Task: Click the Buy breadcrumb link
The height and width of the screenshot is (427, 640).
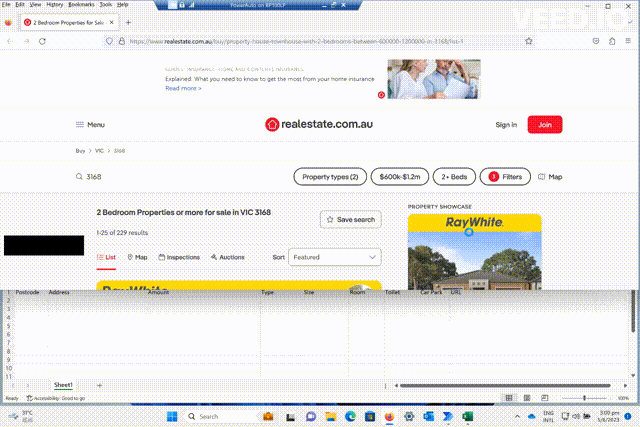Action: click(x=80, y=151)
